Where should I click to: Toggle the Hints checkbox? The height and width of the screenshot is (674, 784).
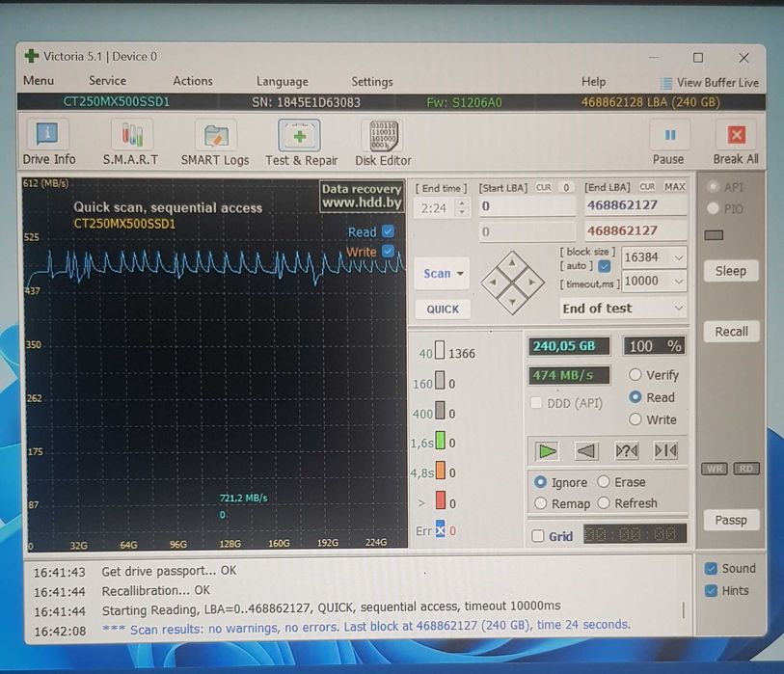point(711,590)
